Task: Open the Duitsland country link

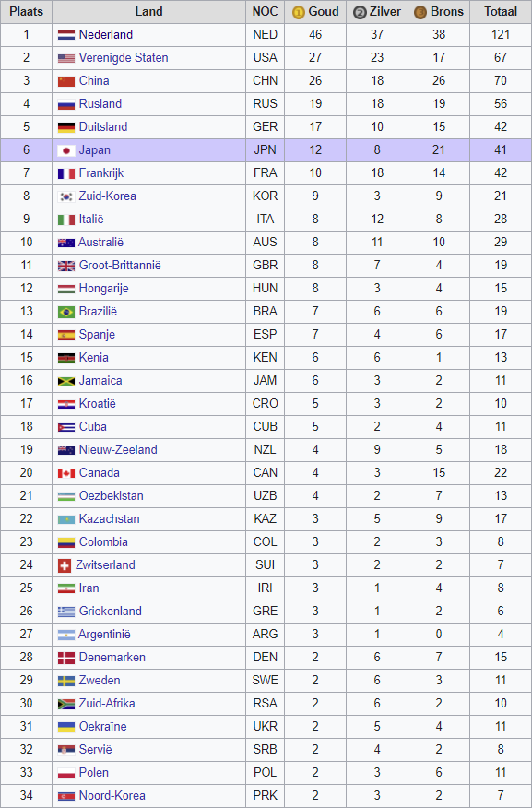Action: pos(103,126)
